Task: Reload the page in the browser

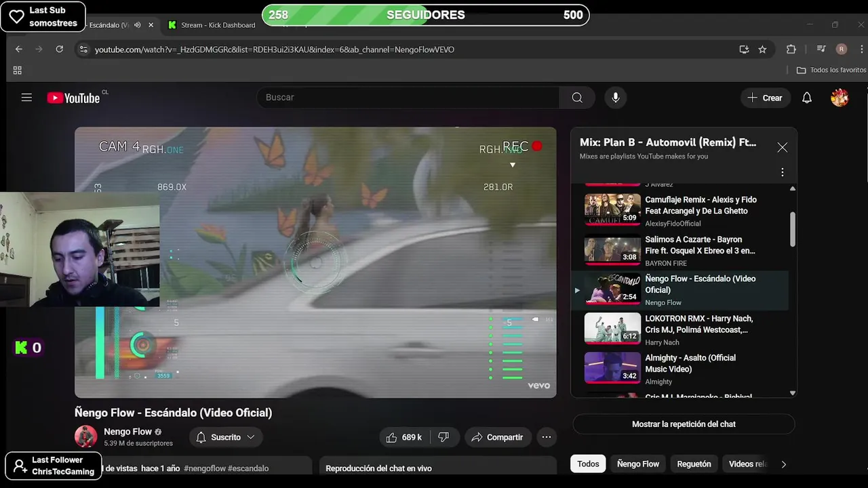Action: pyautogui.click(x=60, y=49)
